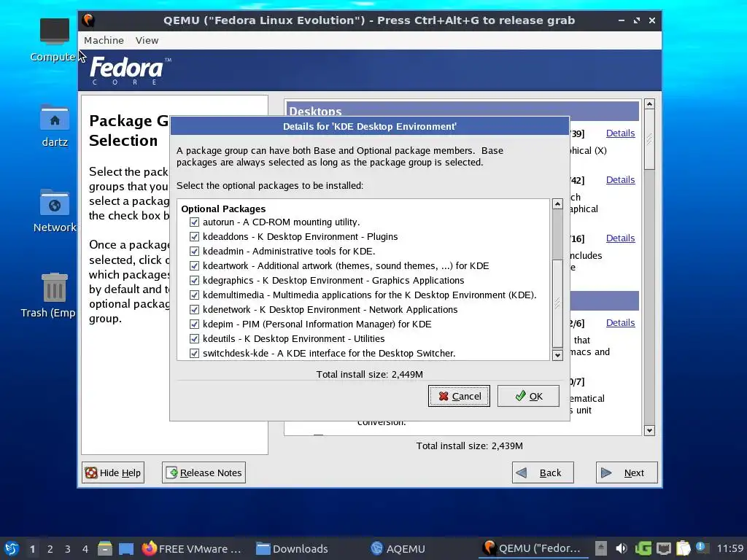The height and width of the screenshot is (560, 747).
Task: Toggle the kdeadmin checkbox
Action: point(194,251)
